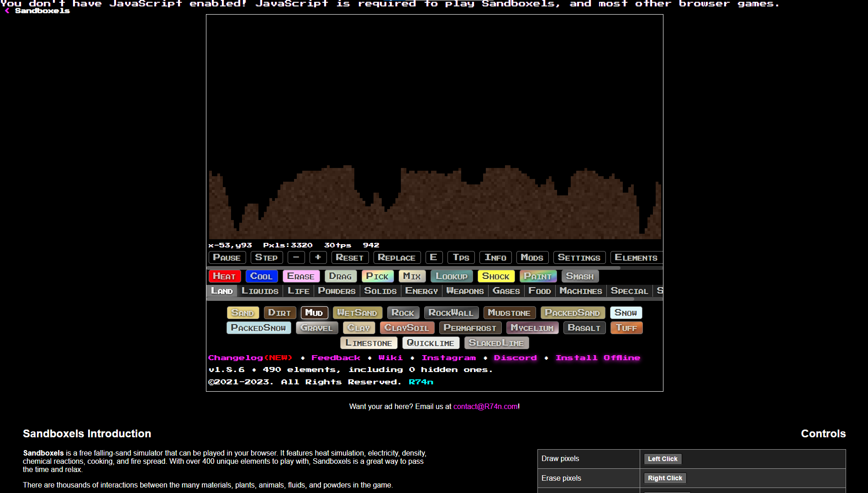Switch to the Weapons category tab
The height and width of the screenshot is (493, 868).
[x=465, y=291]
